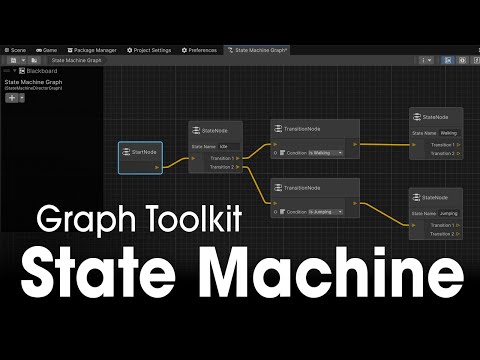Click input port of Jumping StateNode
This screenshot has width=480, height=360.
(414, 225)
